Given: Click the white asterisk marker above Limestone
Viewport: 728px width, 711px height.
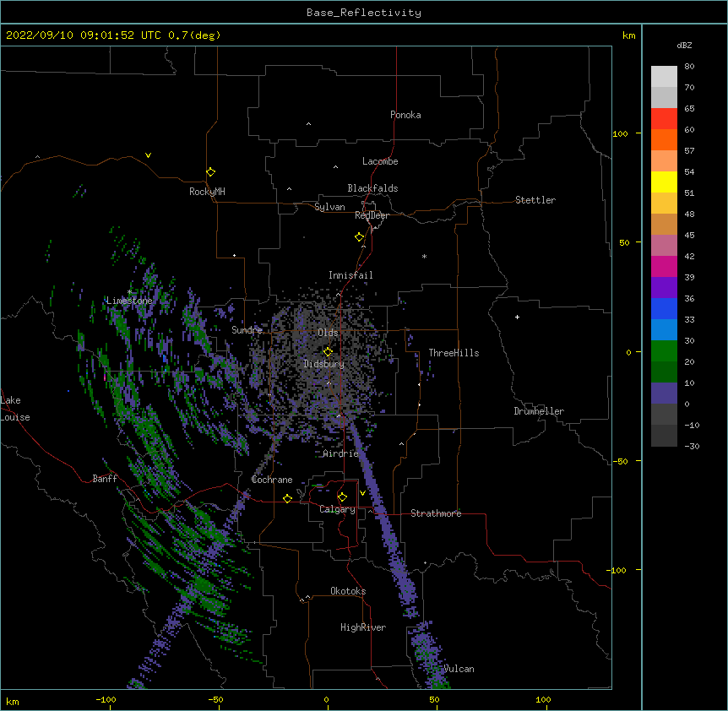Looking at the screenshot, I should (x=129, y=291).
